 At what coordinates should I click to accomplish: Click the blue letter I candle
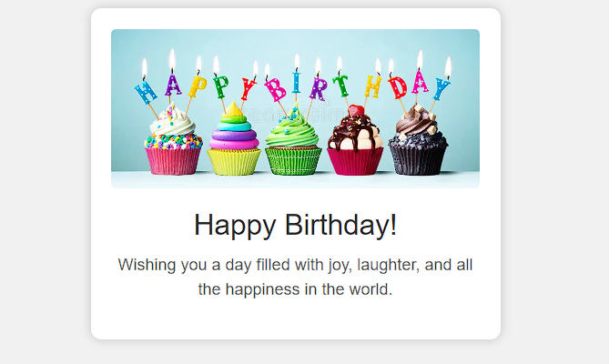tap(297, 82)
